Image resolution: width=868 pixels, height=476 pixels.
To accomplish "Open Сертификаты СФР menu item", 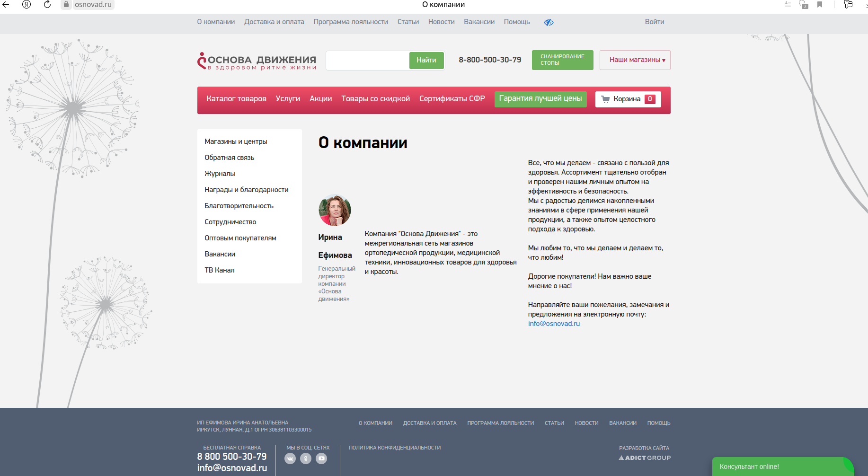I will [x=452, y=99].
